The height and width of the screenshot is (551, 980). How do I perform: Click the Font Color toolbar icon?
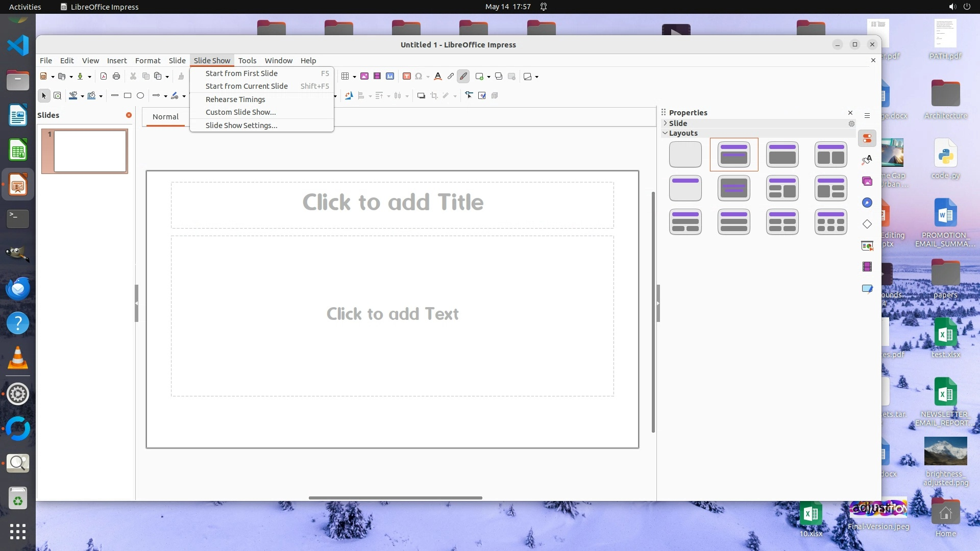click(437, 77)
